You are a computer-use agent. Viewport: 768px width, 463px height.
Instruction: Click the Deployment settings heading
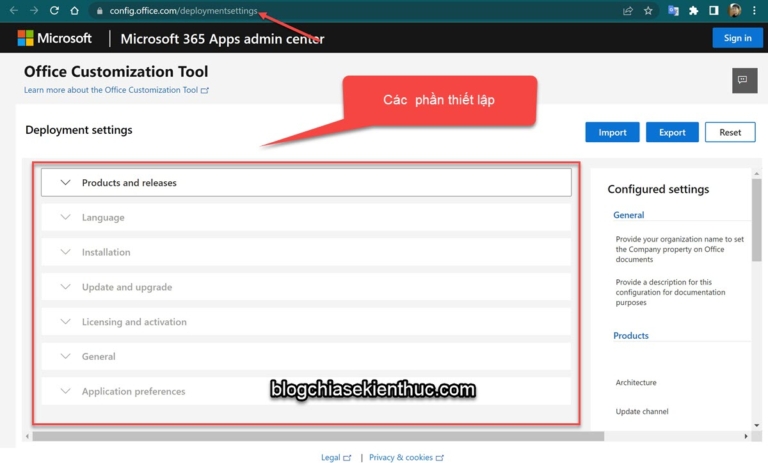coord(79,130)
